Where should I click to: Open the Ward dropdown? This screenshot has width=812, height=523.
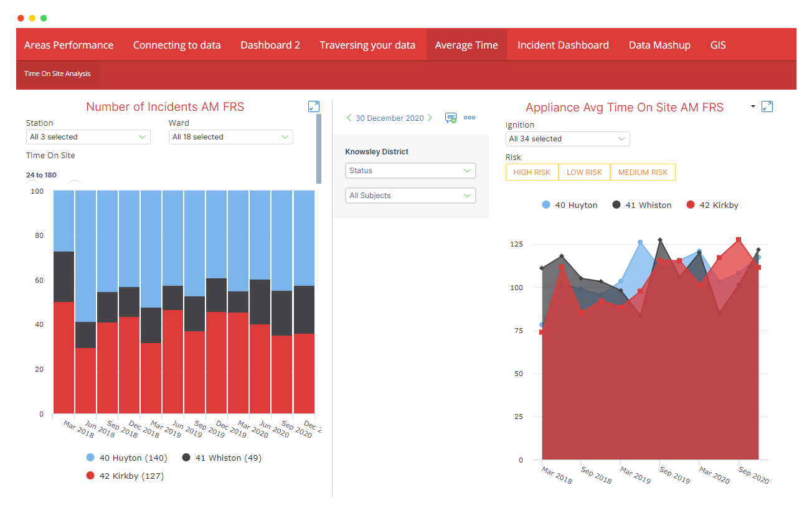(x=230, y=137)
